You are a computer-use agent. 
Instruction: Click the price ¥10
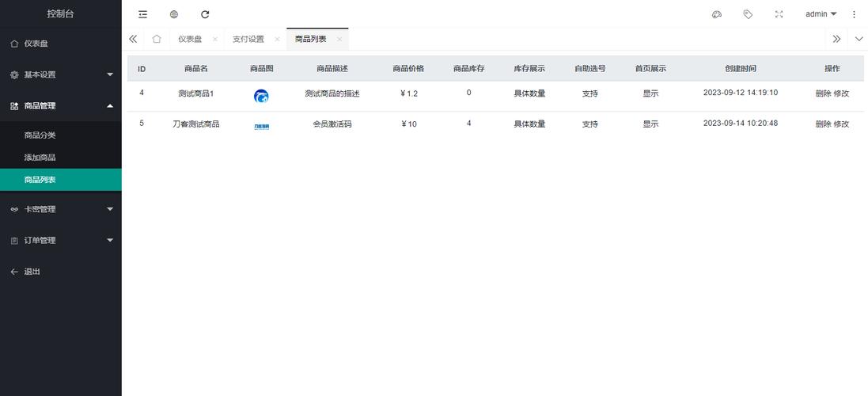point(408,124)
